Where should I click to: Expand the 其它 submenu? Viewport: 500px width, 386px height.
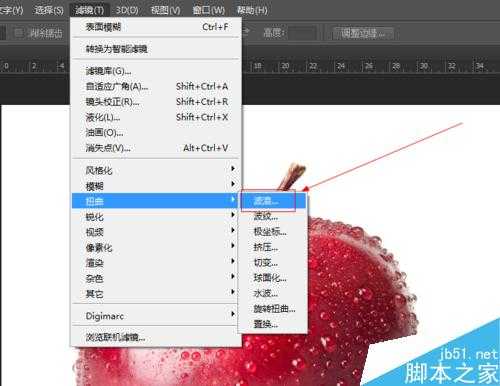[x=156, y=294]
